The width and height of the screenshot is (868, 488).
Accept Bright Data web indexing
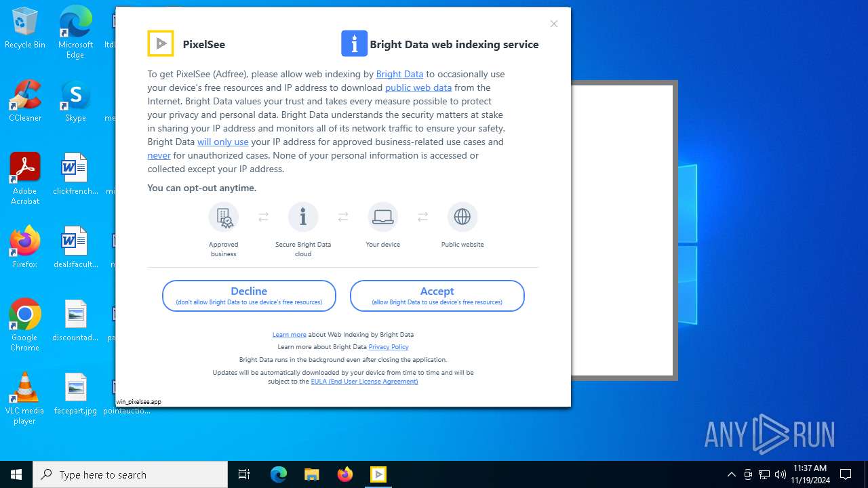[x=437, y=296]
